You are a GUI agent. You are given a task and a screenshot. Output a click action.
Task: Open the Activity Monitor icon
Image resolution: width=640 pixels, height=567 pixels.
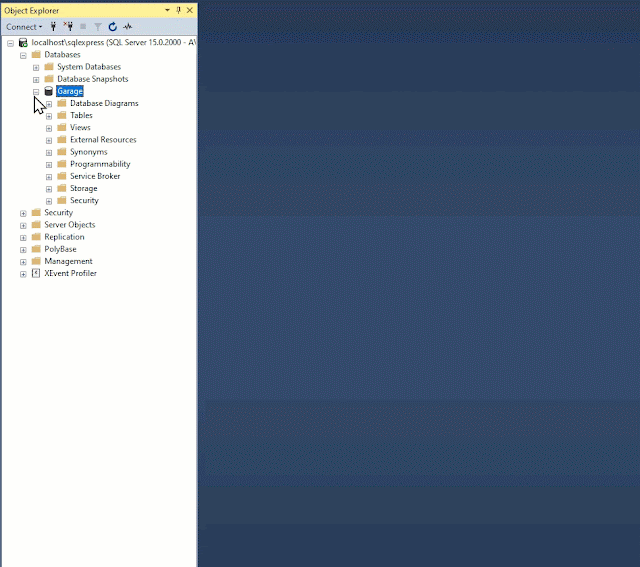tap(127, 27)
